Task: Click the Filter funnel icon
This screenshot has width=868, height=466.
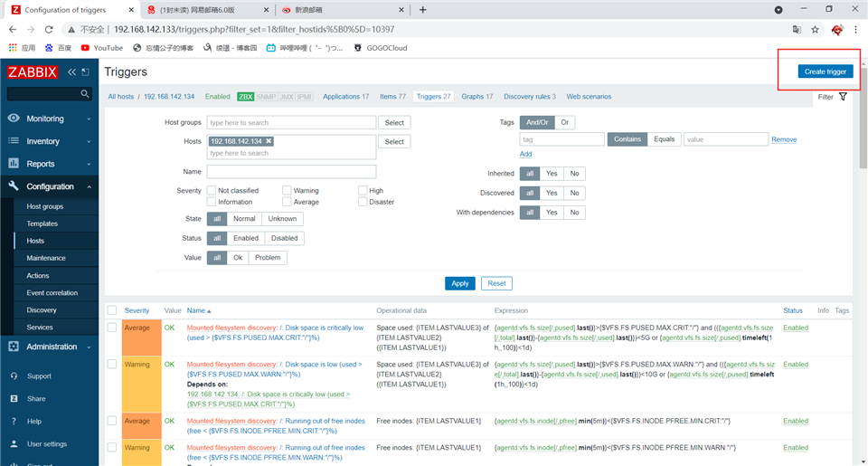Action: pos(843,97)
